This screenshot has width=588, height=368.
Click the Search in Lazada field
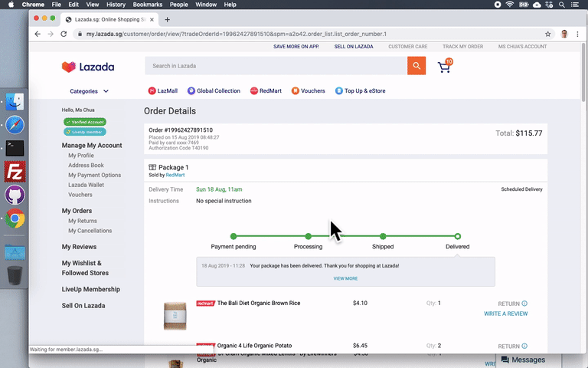(x=276, y=66)
